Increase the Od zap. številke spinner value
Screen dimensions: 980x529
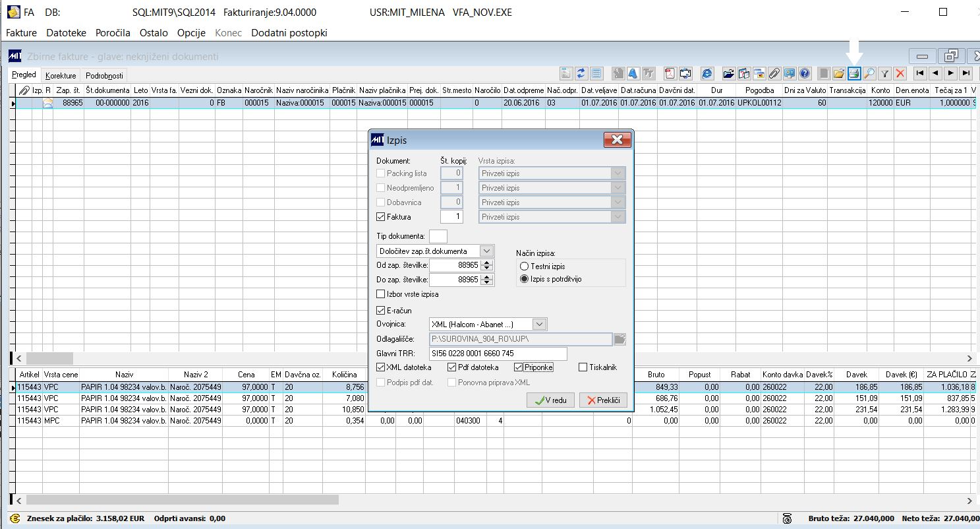(x=487, y=263)
